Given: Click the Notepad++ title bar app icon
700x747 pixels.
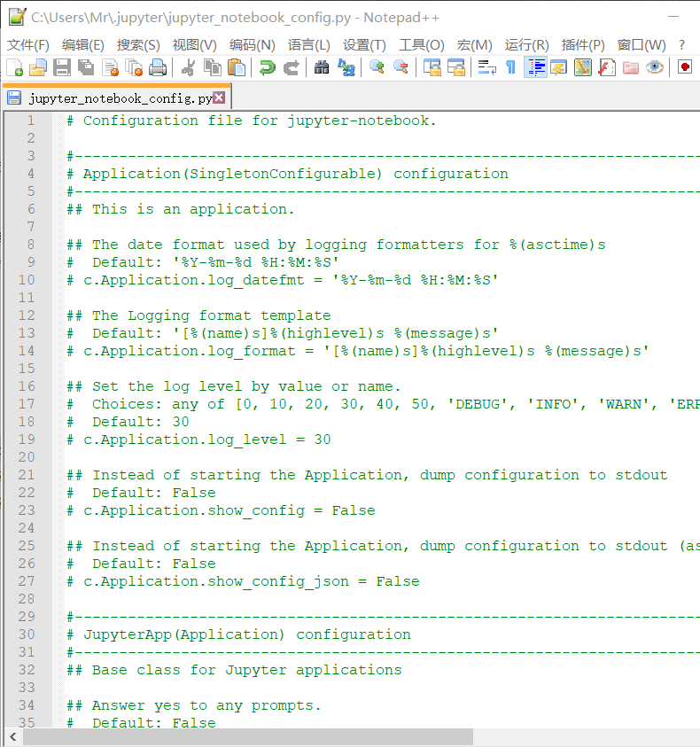Looking at the screenshot, I should point(17,17).
